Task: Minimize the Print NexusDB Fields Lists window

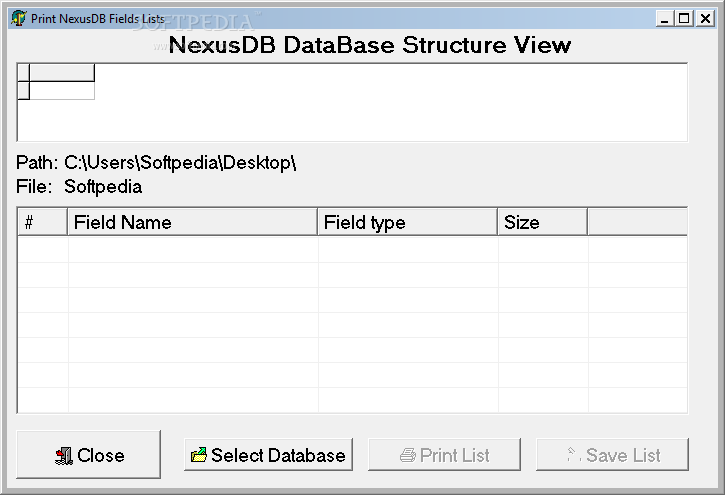Action: 664,18
